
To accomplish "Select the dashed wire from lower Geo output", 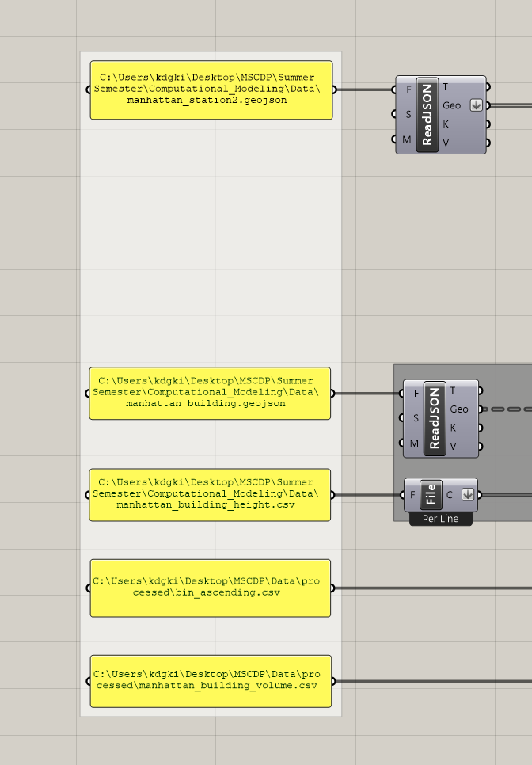I will coord(507,409).
